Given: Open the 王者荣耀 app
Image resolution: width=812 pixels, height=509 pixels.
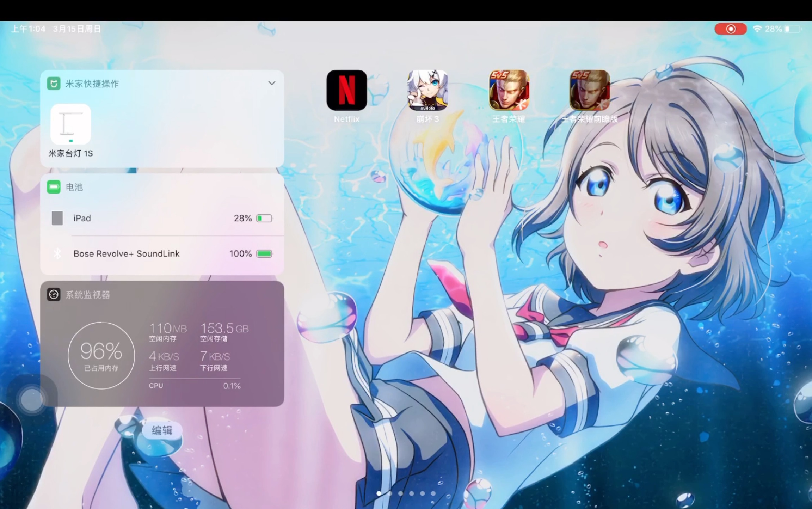Looking at the screenshot, I should pos(509,90).
